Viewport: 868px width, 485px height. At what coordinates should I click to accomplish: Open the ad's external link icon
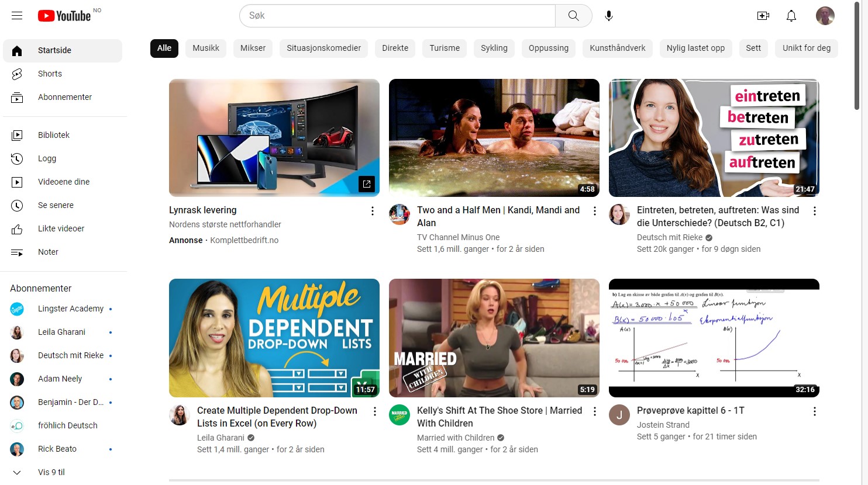(367, 184)
